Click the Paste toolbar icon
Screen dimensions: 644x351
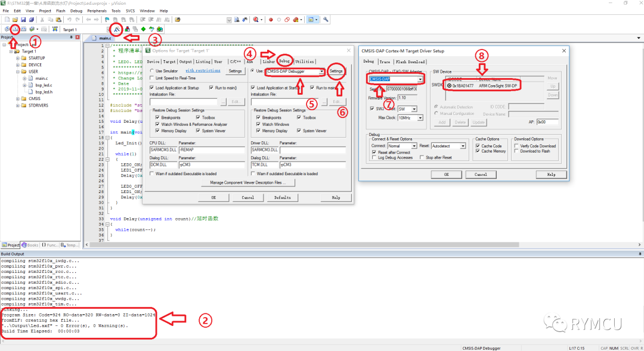click(x=58, y=20)
